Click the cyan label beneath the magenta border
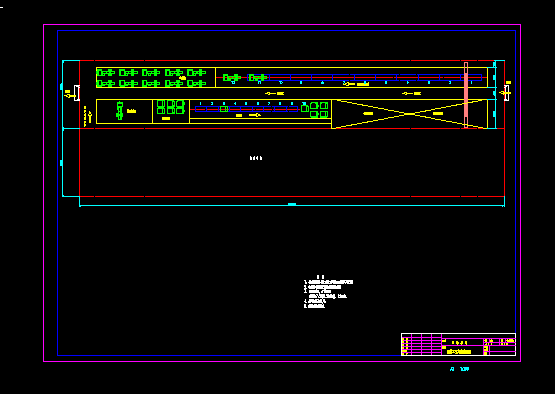555x394 pixels. tap(459, 369)
